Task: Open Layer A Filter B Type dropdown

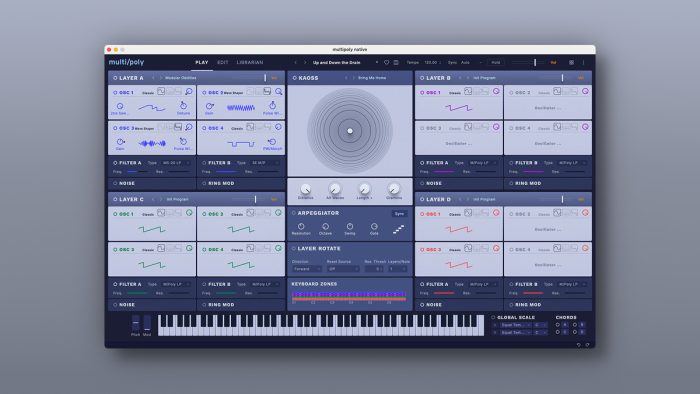Action: (x=265, y=163)
